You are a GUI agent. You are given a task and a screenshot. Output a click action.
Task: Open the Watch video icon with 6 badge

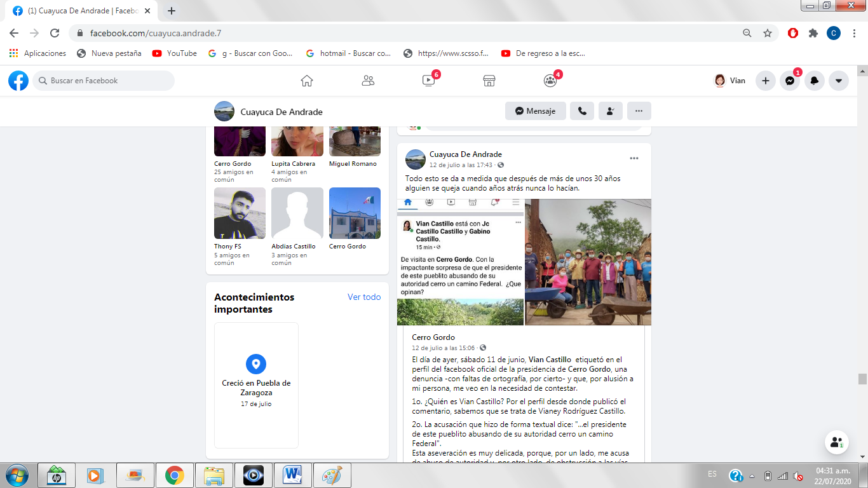[429, 81]
